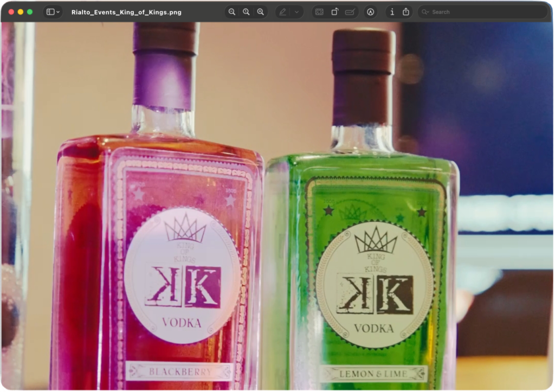Click the Rialto_Events_King_of_Kings.png window title
Image resolution: width=555 pixels, height=392 pixels.
point(126,12)
